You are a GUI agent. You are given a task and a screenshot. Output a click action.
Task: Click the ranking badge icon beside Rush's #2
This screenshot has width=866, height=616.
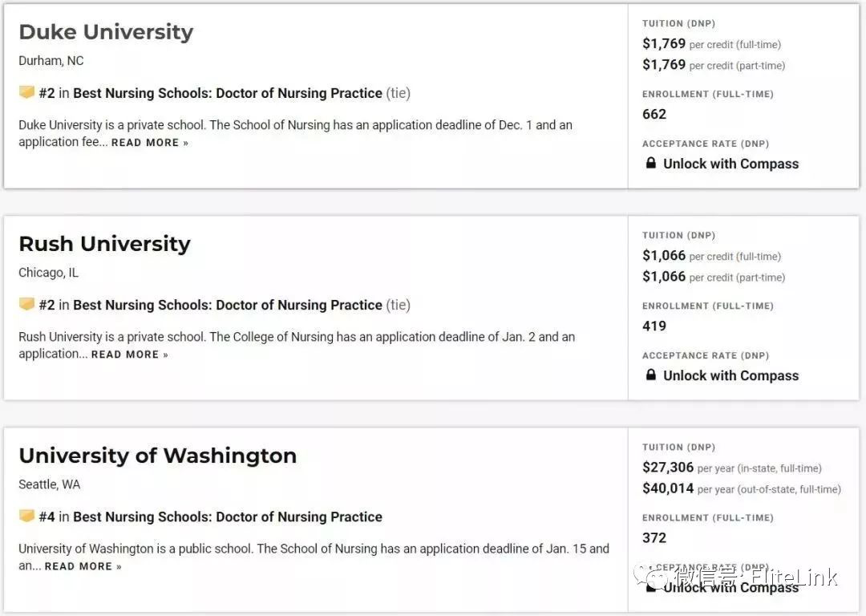(x=26, y=303)
